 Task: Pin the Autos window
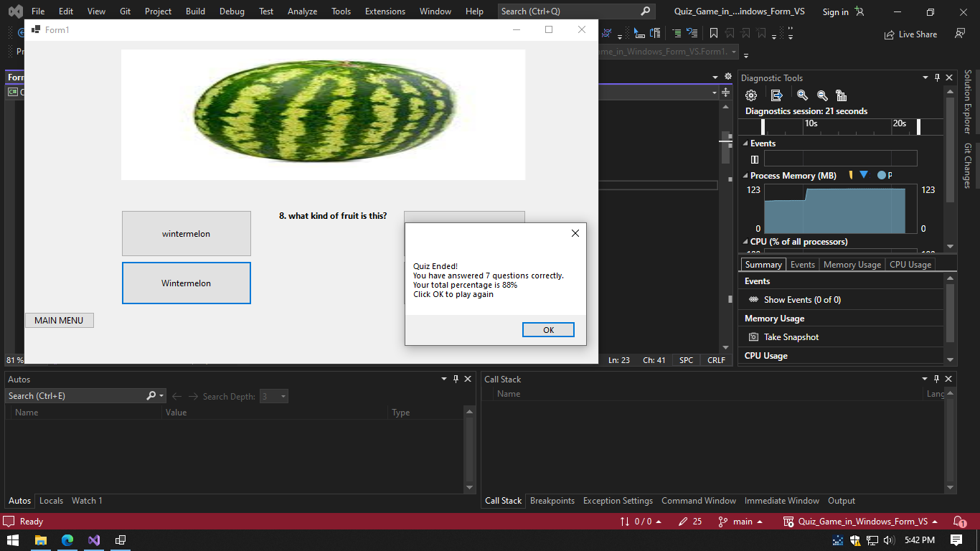(x=457, y=379)
